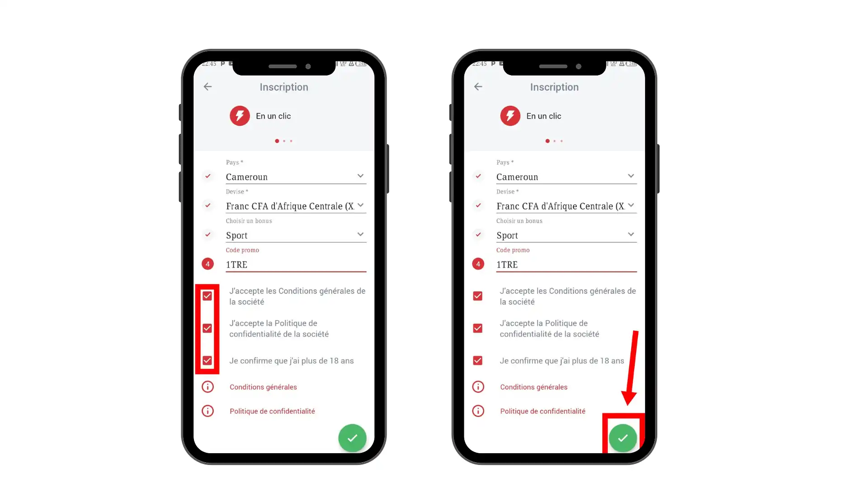Image resolution: width=868 pixels, height=488 pixels.
Task: Click the Code promo input field
Action: tap(296, 264)
